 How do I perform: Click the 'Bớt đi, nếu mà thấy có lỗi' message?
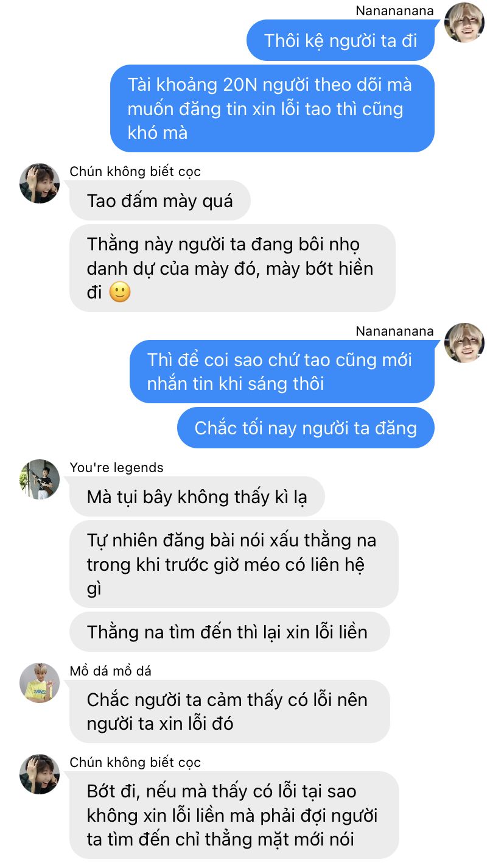(234, 815)
